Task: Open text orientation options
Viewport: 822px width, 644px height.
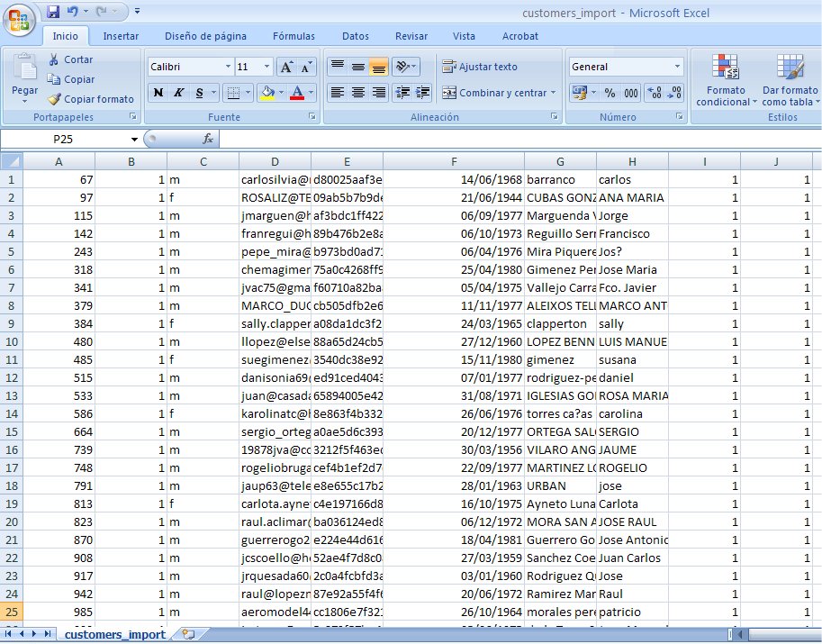Action: coord(405,67)
